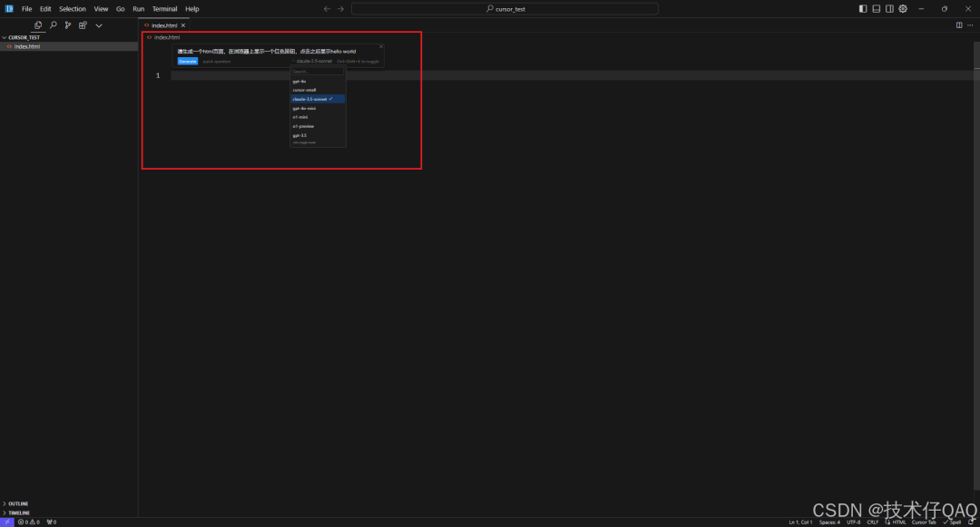980x527 pixels.
Task: Click the Cursor app logo icon
Action: coord(9,9)
